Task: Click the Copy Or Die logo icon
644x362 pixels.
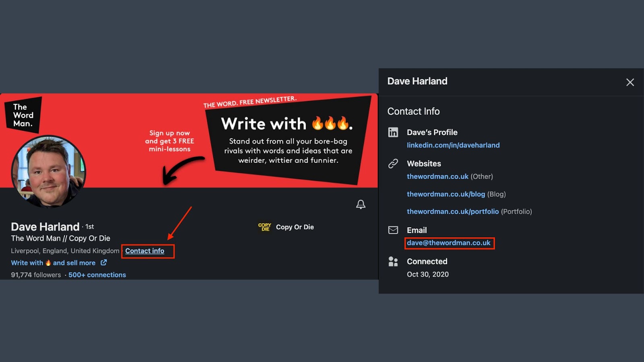Action: pos(264,227)
